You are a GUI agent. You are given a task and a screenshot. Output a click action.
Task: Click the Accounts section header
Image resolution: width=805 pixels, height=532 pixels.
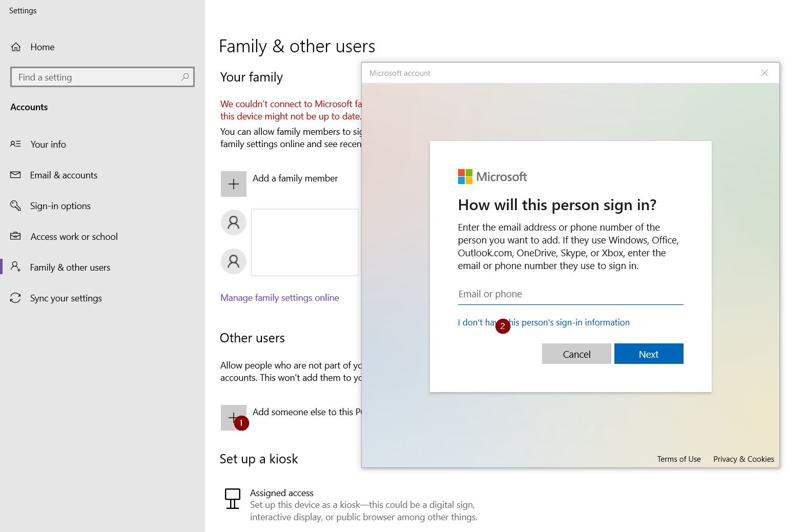coord(29,107)
